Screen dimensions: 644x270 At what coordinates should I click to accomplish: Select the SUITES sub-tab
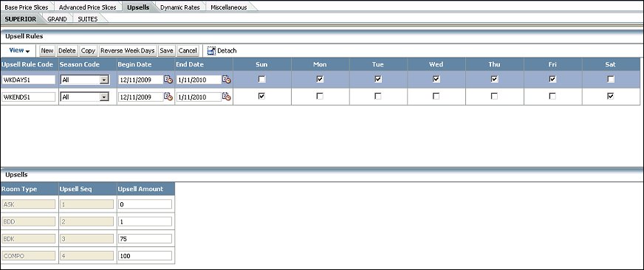88,19
